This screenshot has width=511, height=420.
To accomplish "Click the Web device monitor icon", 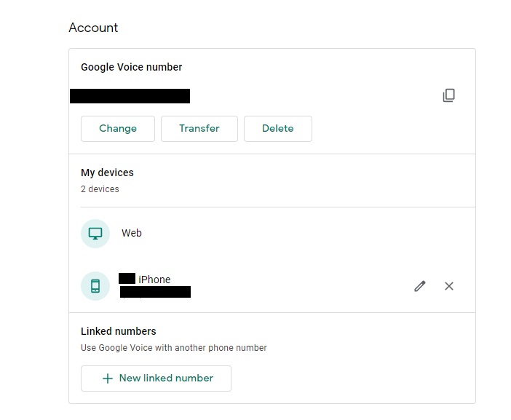I will tap(95, 234).
